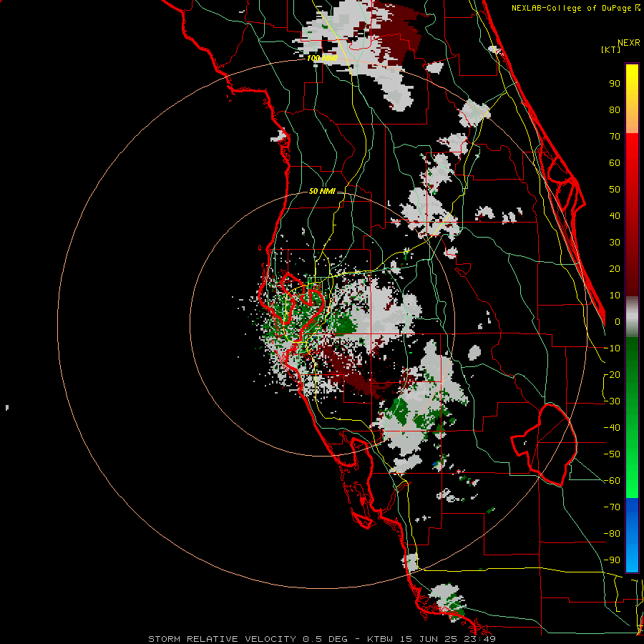Click the Storm Relative Velocity caption at bottom
The width and height of the screenshot is (644, 644).
pos(322,639)
